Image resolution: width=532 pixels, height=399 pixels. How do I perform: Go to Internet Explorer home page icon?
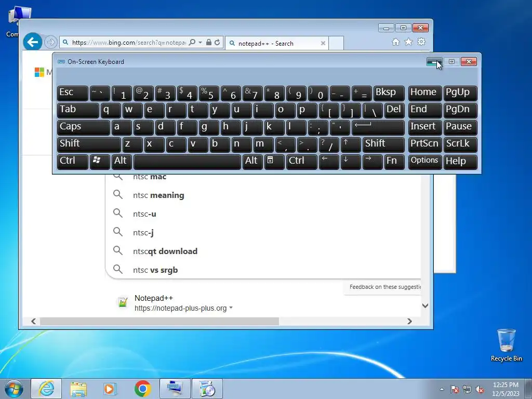(x=395, y=42)
